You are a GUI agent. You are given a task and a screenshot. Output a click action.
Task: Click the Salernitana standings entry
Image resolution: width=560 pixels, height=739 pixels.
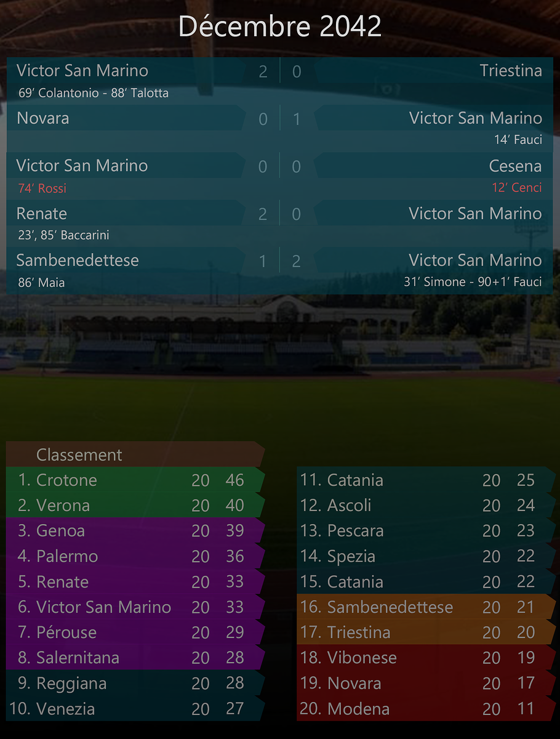135,658
